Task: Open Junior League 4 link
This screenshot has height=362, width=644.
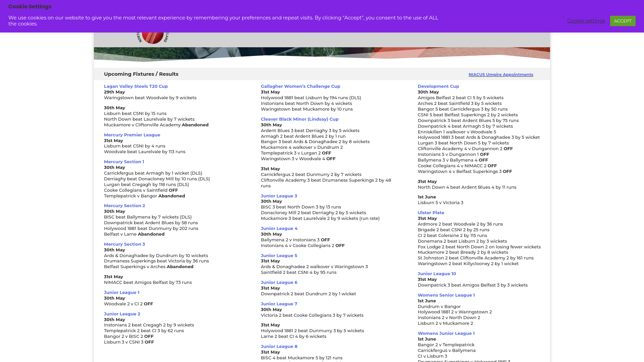Action: 279,229
